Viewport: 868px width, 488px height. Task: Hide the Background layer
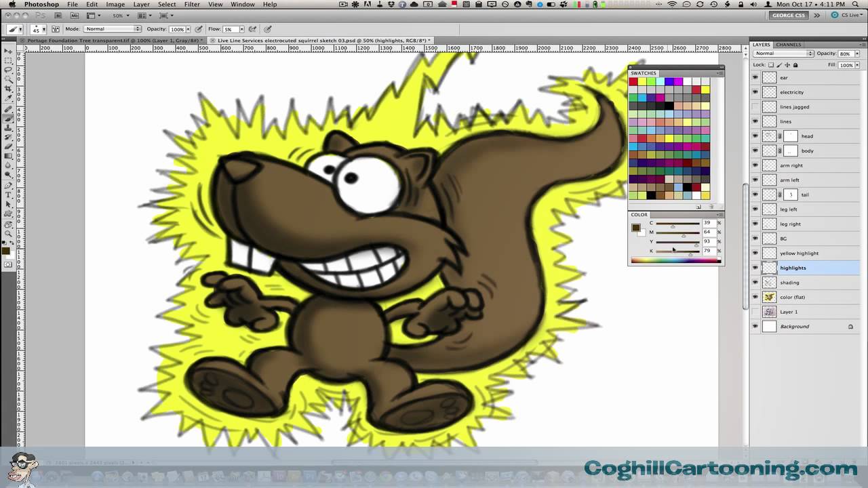point(755,326)
